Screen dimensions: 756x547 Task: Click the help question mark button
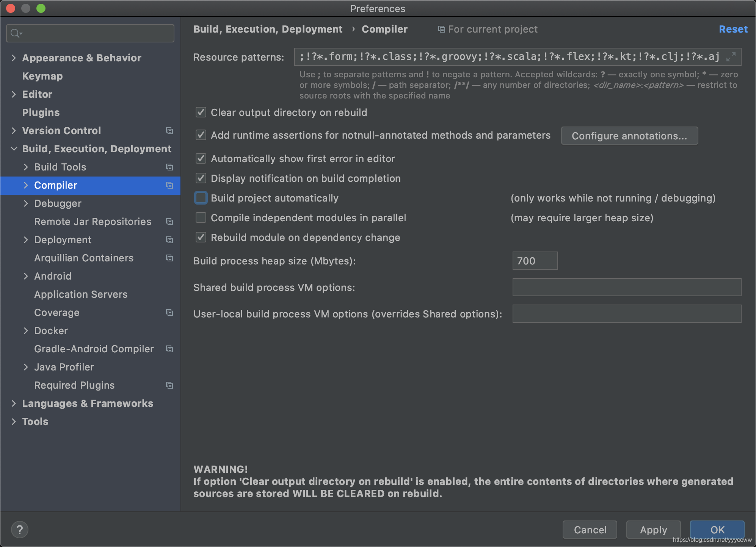[20, 530]
